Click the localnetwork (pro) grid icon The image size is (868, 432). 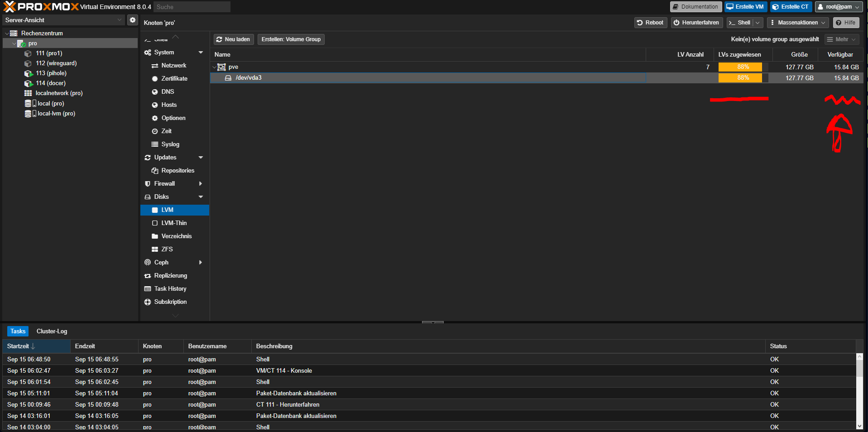[x=28, y=93]
